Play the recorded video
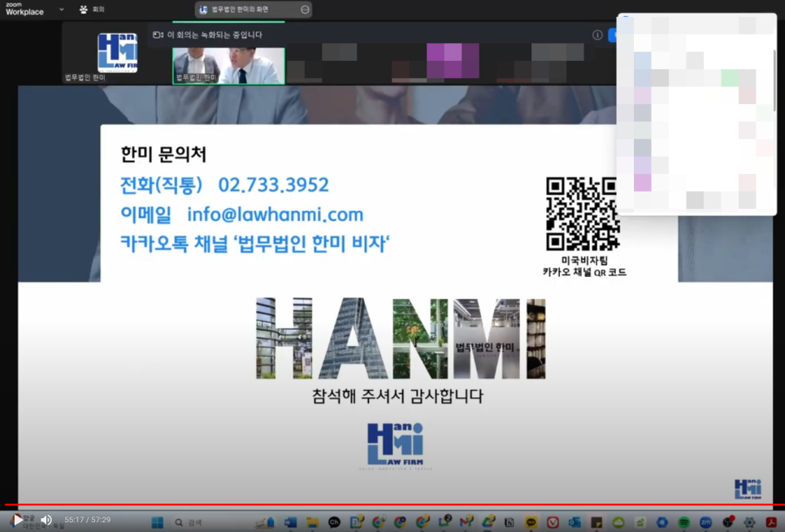The height and width of the screenshot is (532, 785). pos(18,520)
